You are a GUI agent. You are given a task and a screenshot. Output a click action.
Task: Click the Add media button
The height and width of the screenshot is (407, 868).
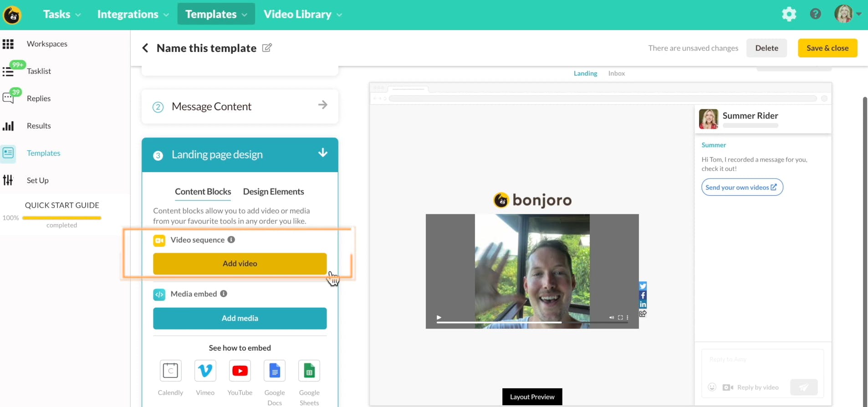240,318
